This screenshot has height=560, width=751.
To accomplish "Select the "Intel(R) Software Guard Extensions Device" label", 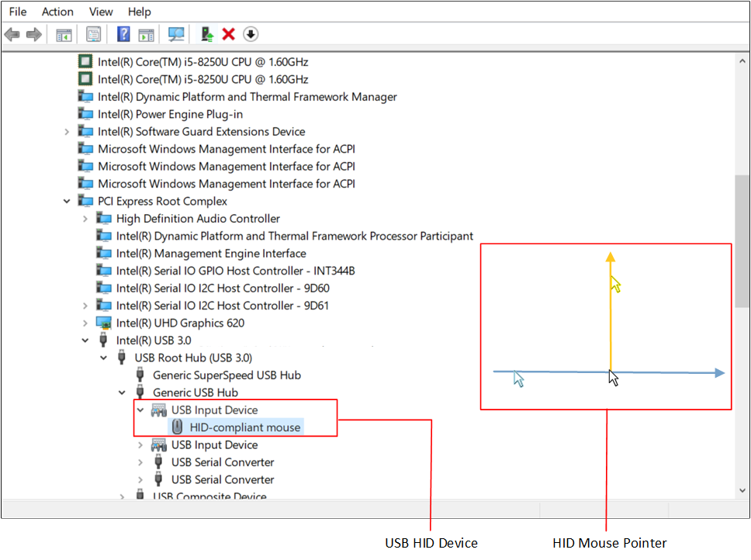I will pos(202,132).
